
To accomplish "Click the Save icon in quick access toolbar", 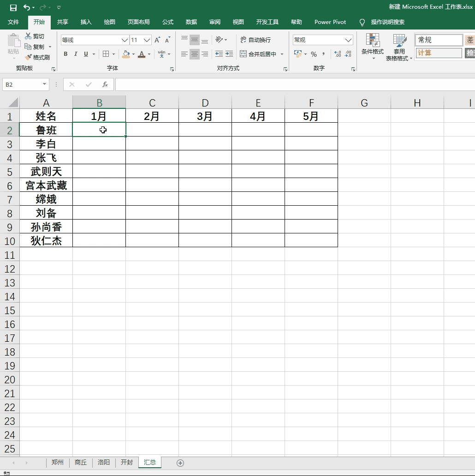I will click(13, 7).
